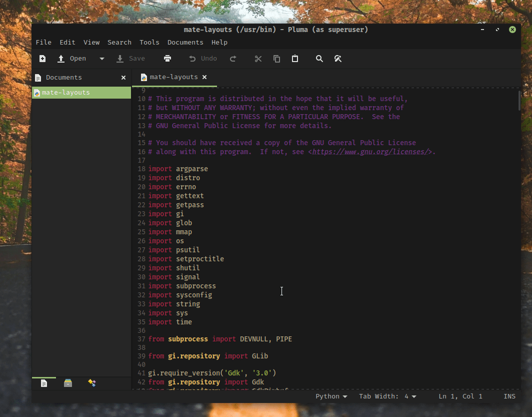The height and width of the screenshot is (417, 532).
Task: Copy selection with the toolbar icon
Action: (277, 59)
